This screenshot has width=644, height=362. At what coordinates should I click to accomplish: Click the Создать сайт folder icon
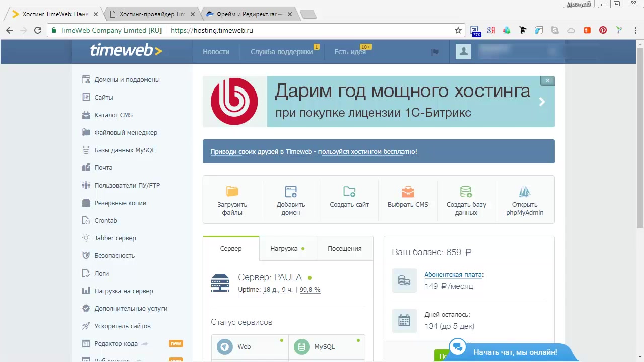point(349,191)
